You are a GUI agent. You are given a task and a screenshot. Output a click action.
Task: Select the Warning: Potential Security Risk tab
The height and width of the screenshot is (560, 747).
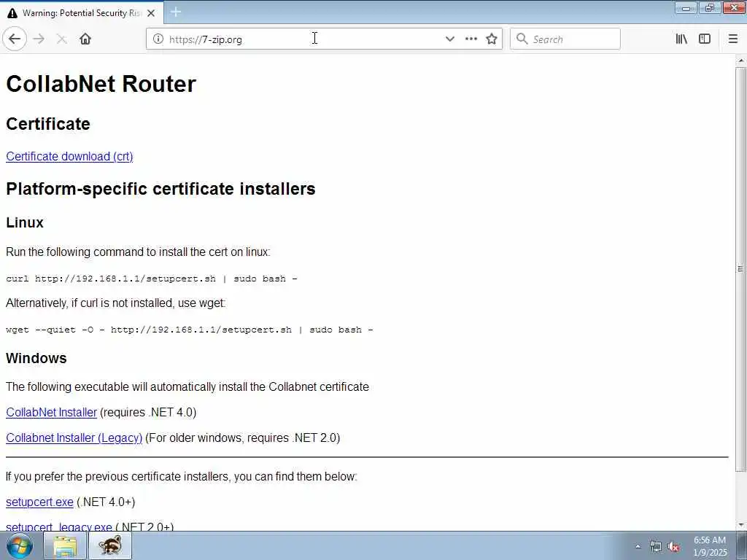[82, 13]
